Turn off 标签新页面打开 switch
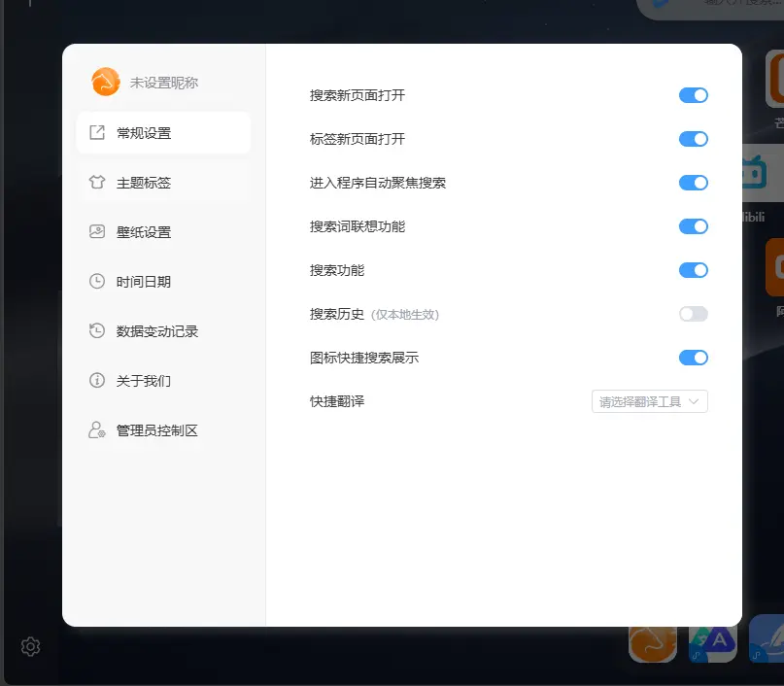The height and width of the screenshot is (686, 784). pos(694,139)
